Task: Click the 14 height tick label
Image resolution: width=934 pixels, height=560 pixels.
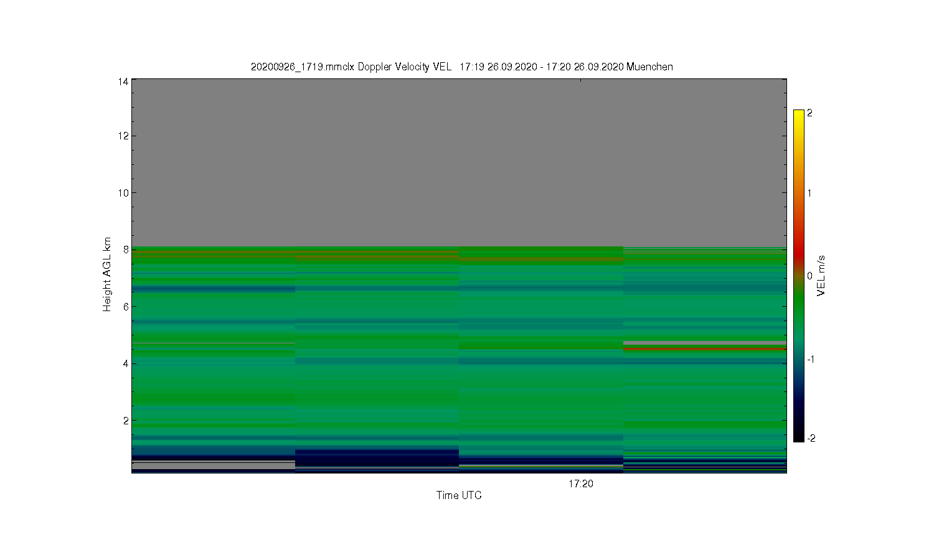Action: [x=123, y=82]
